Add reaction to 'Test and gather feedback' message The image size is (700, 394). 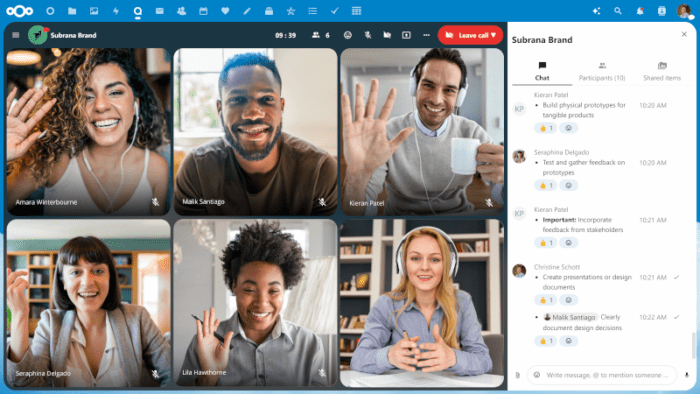click(x=568, y=185)
